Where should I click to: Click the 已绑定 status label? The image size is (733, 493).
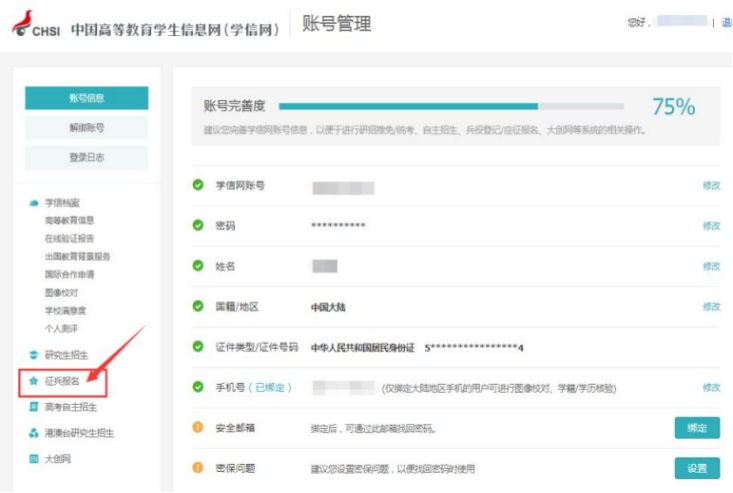tap(270, 387)
